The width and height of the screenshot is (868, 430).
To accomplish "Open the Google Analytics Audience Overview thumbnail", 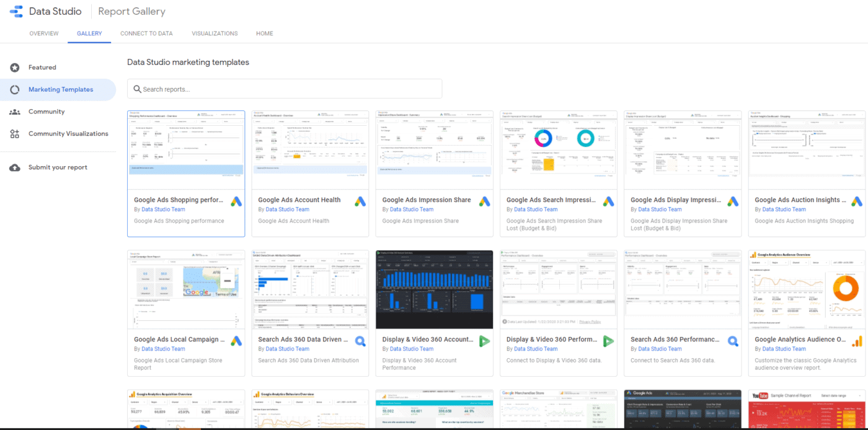I will tap(806, 289).
